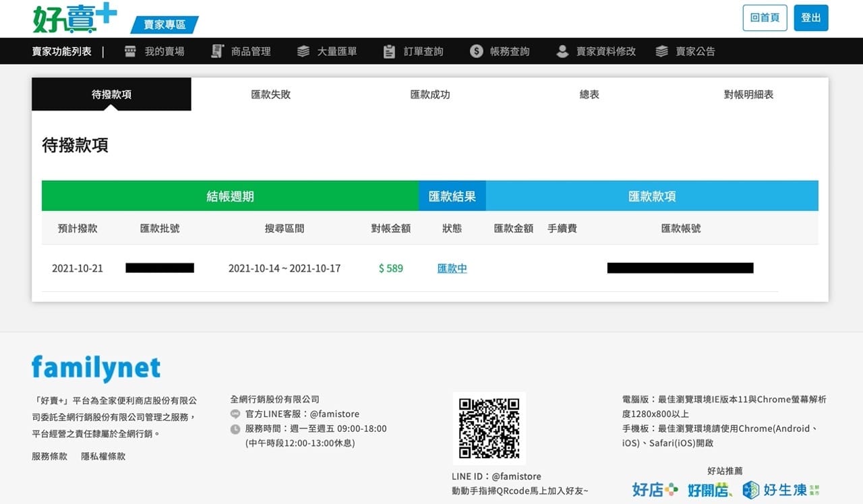
Task: Select the 待撥款項 tab
Action: coord(111,94)
